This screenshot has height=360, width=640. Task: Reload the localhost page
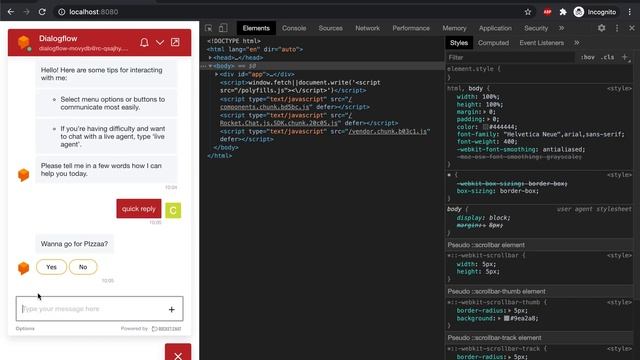click(42, 12)
